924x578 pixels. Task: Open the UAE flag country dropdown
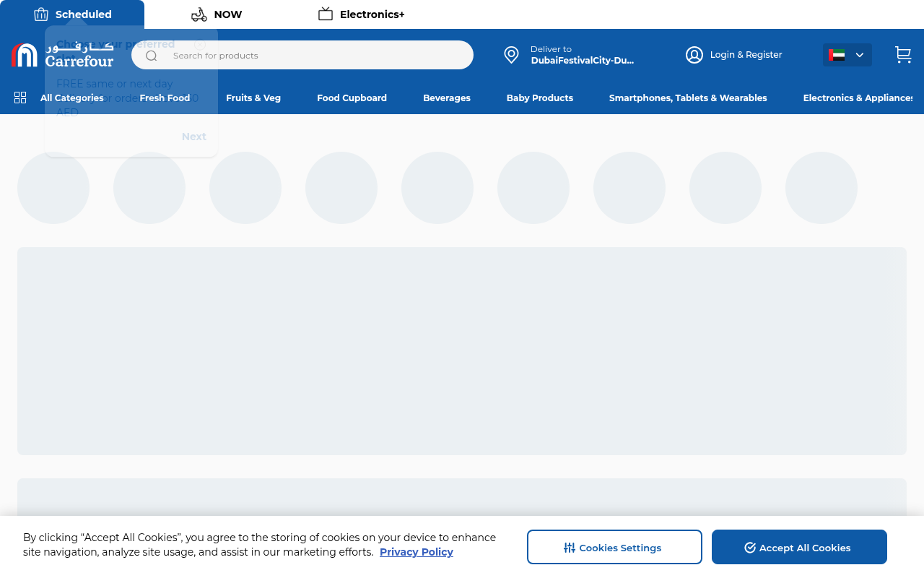coord(847,55)
